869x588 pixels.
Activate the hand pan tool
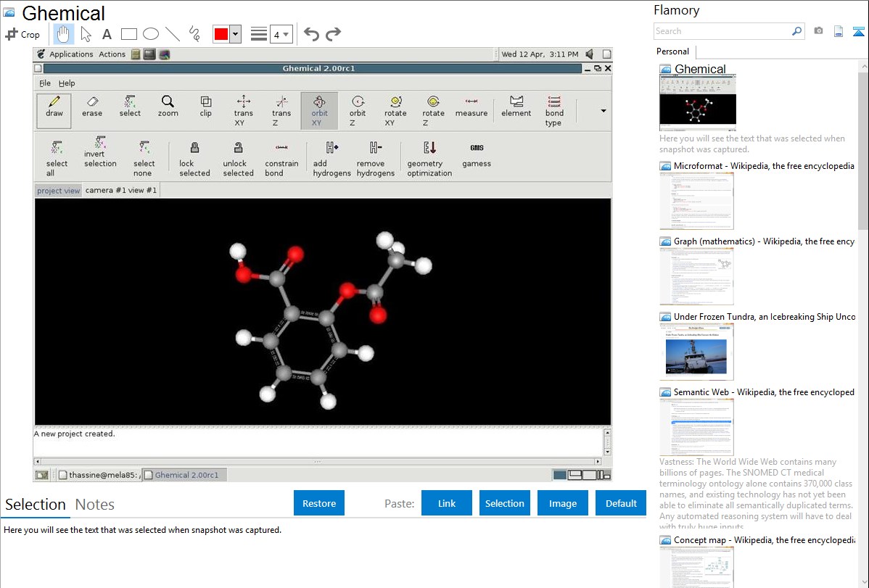[64, 34]
